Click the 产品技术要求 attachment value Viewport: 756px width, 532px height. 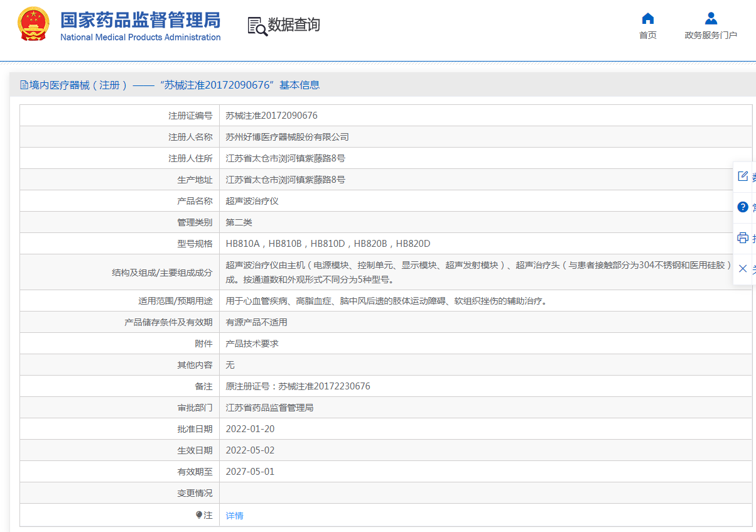(x=252, y=344)
